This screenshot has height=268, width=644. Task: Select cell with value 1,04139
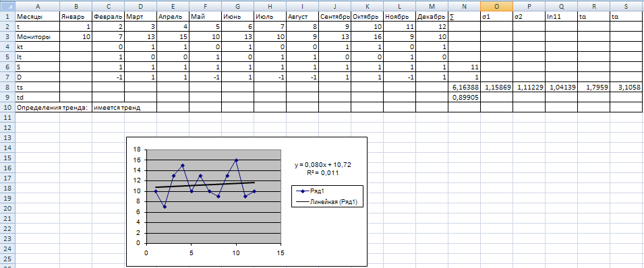[561, 87]
